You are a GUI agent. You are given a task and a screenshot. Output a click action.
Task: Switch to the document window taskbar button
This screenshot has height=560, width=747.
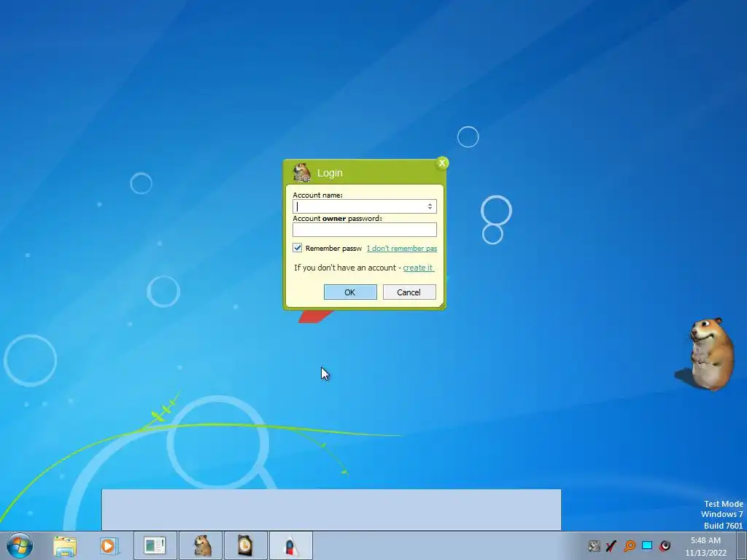click(x=155, y=545)
